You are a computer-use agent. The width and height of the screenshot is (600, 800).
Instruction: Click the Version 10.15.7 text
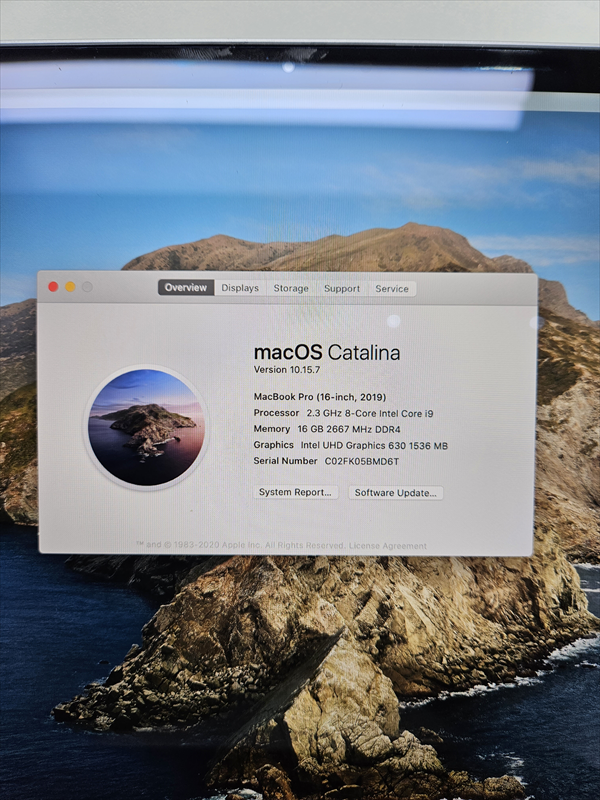(287, 370)
